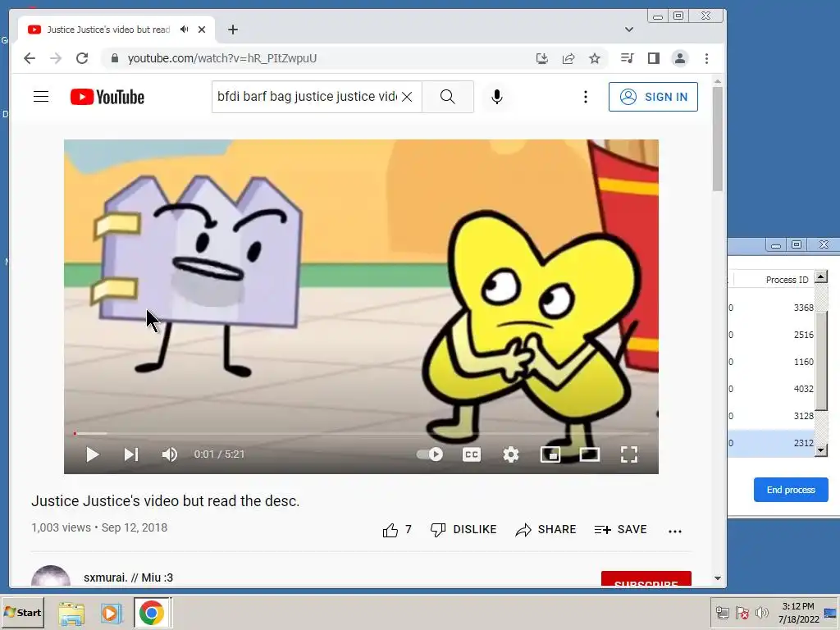Viewport: 840px width, 630px height.
Task: Open more actions ellipsis below video
Action: click(x=675, y=531)
